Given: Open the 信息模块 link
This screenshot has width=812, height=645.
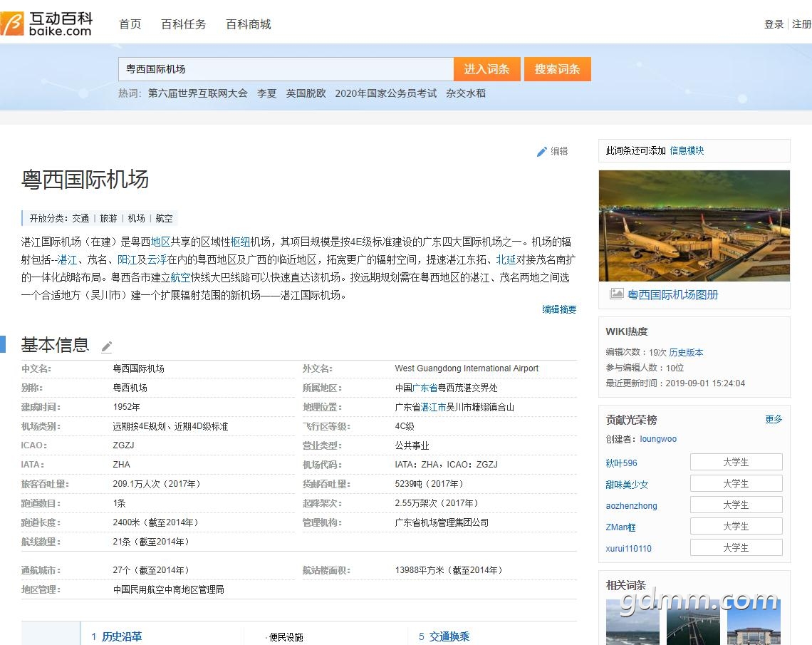Looking at the screenshot, I should [686, 150].
